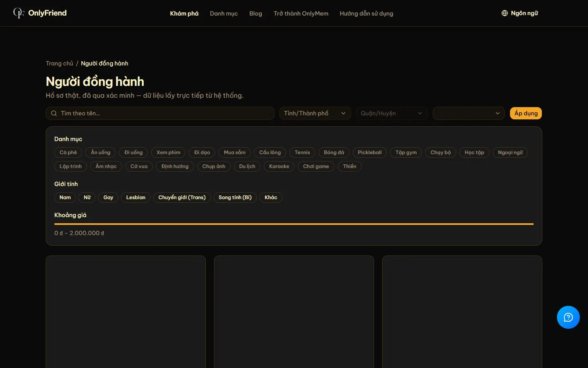Open the Ngôn ngữ language selector
Image resolution: width=588 pixels, height=368 pixels.
point(520,13)
